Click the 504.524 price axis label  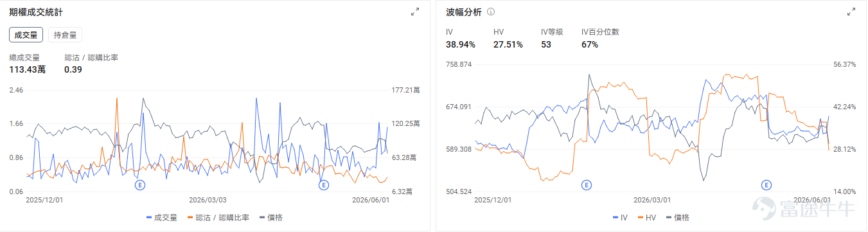[x=458, y=192]
